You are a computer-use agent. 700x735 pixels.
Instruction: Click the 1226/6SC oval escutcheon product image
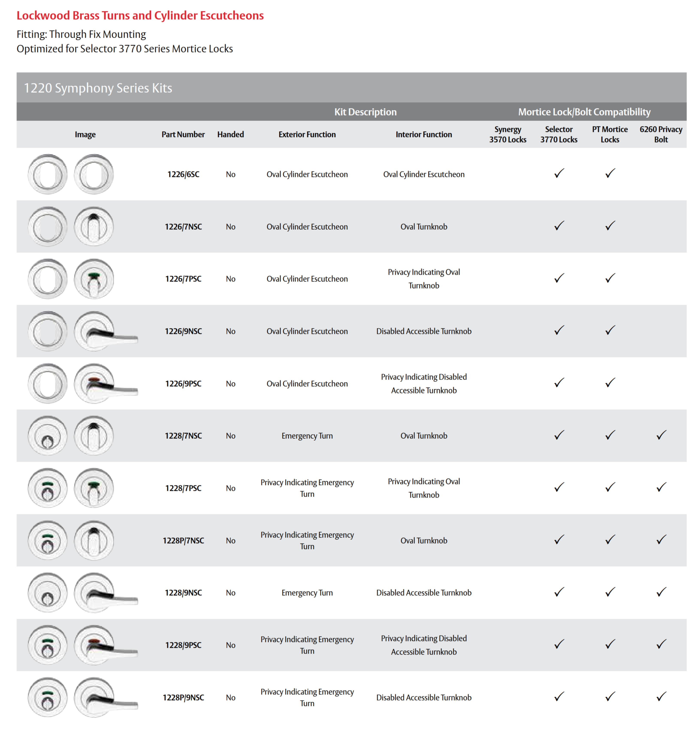48,174
